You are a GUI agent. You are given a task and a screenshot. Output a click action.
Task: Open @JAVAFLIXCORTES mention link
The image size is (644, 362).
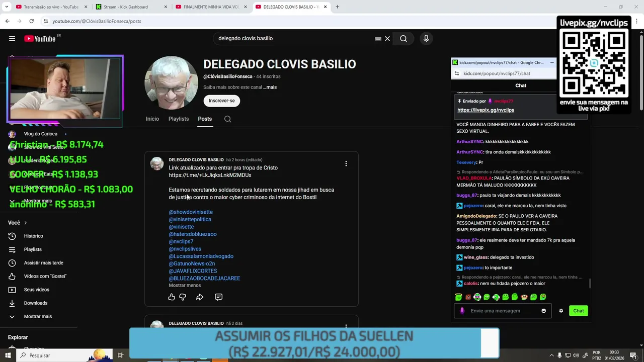[x=193, y=271]
